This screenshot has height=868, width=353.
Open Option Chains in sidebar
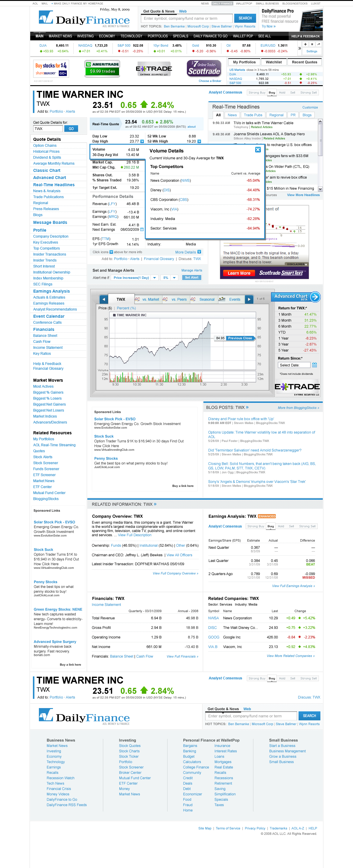pos(45,146)
